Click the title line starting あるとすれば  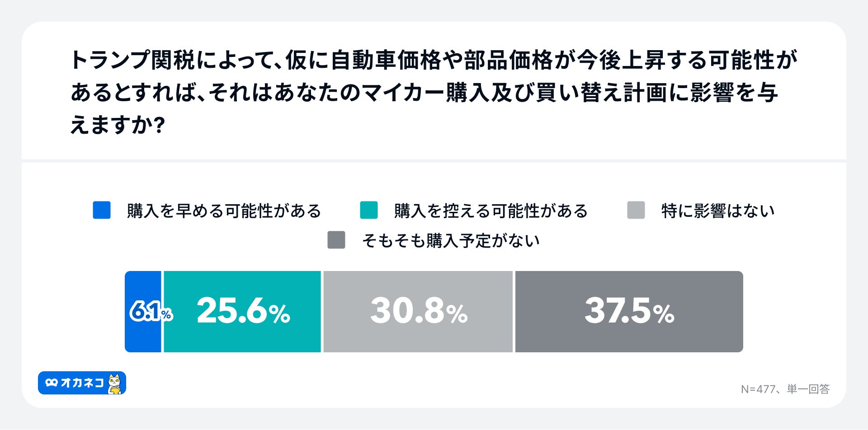point(424,93)
